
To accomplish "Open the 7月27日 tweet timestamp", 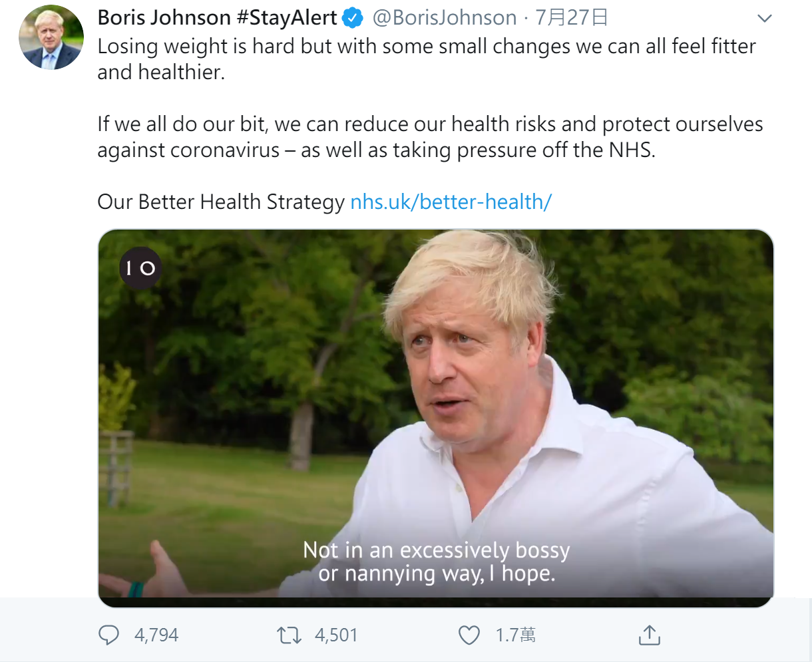I will tap(572, 18).
